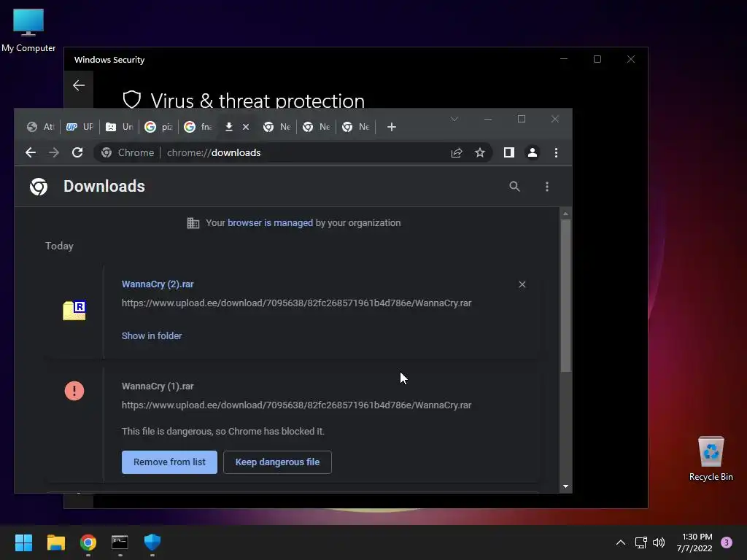Switch to the first 'At' tab
This screenshot has width=747, height=560.
click(x=41, y=127)
